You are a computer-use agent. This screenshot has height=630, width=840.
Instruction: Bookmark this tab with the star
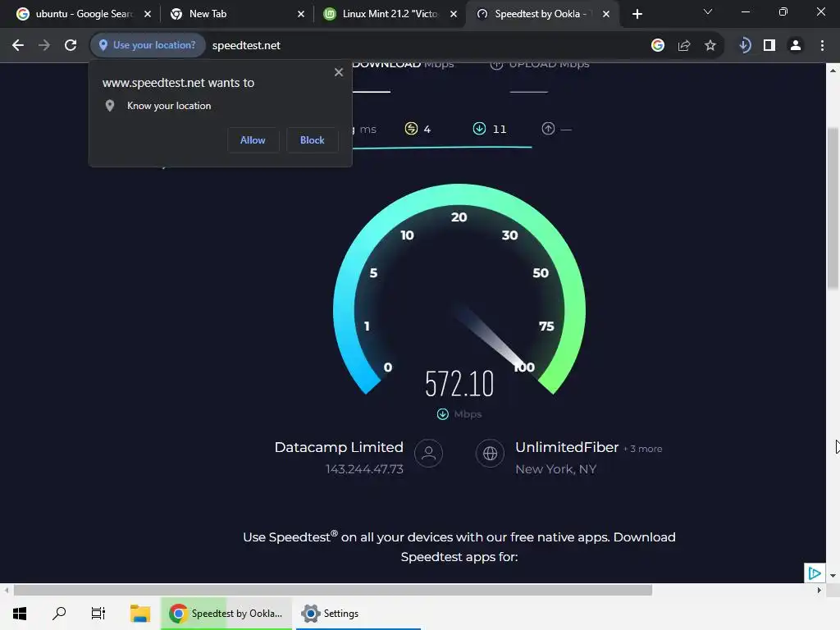point(710,46)
